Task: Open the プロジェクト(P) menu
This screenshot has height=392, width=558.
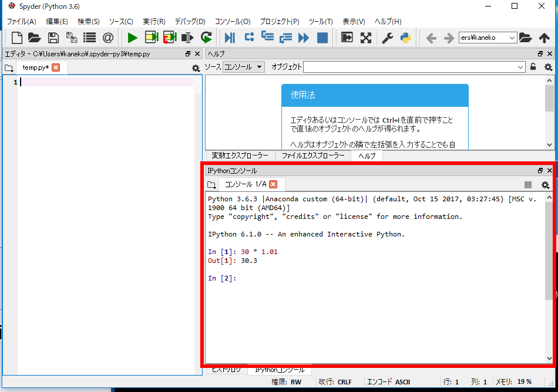Action: (280, 22)
